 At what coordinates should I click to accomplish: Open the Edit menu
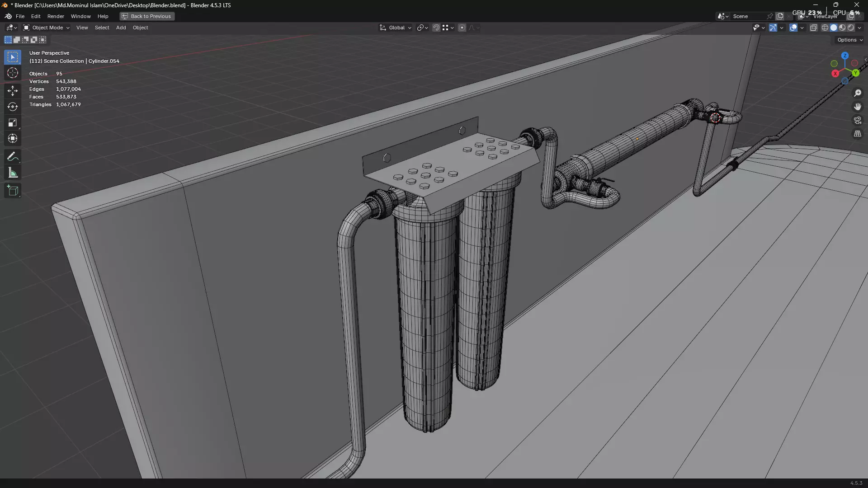point(36,16)
